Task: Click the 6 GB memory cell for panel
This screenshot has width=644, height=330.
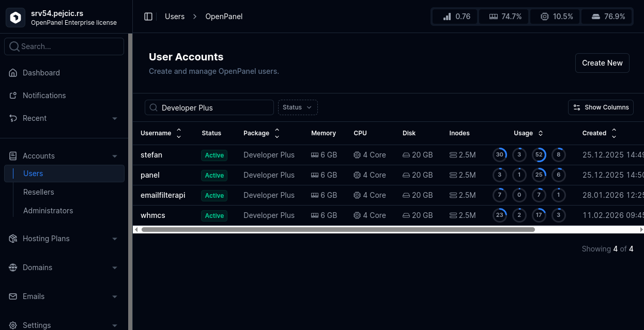Action: [324, 175]
